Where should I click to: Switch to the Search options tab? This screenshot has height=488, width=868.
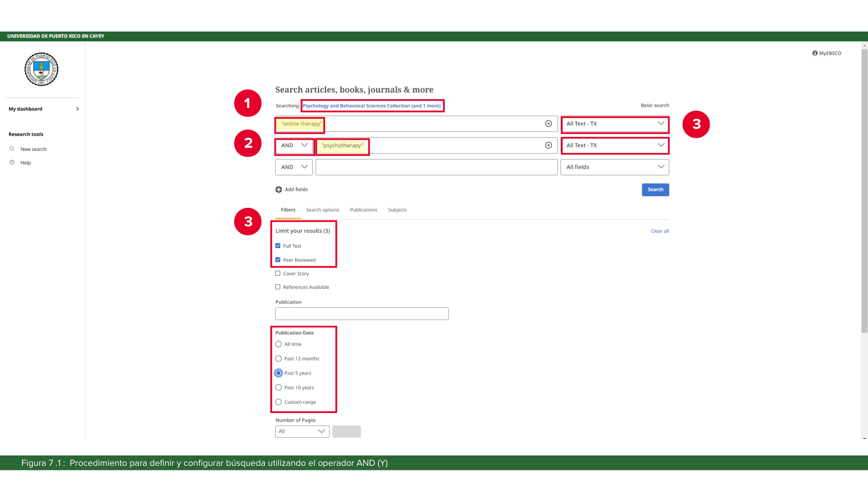coord(322,210)
